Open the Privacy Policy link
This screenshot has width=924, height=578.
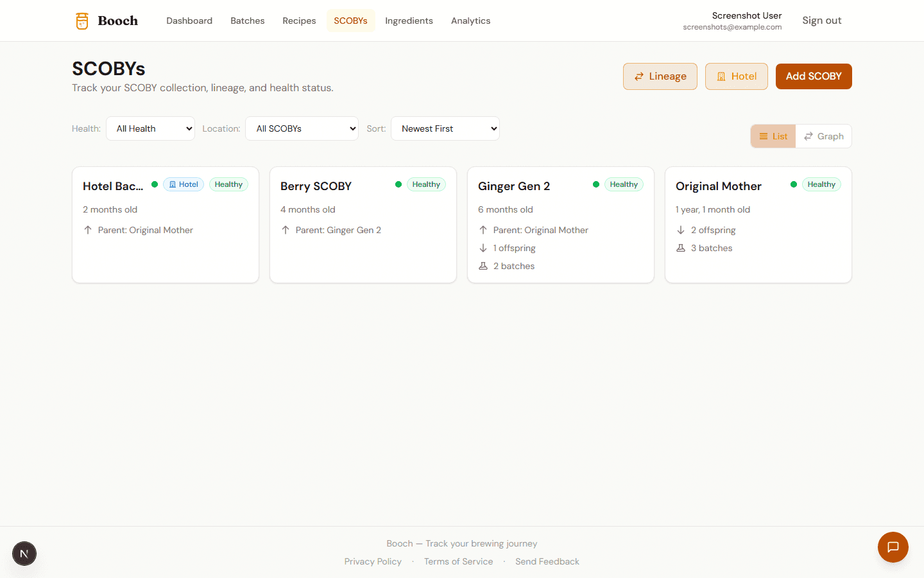373,561
